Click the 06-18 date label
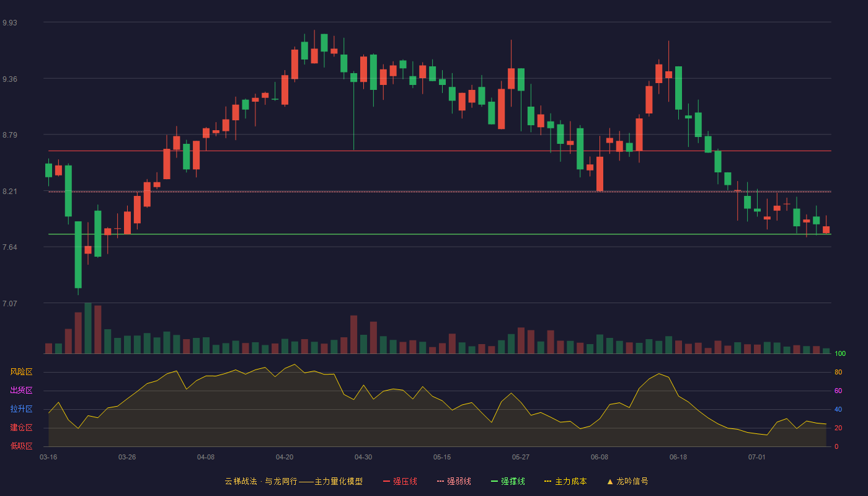The height and width of the screenshot is (496, 868). tap(678, 457)
